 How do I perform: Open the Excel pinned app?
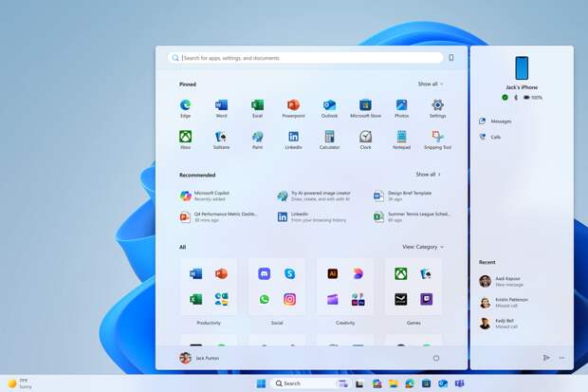tap(257, 105)
